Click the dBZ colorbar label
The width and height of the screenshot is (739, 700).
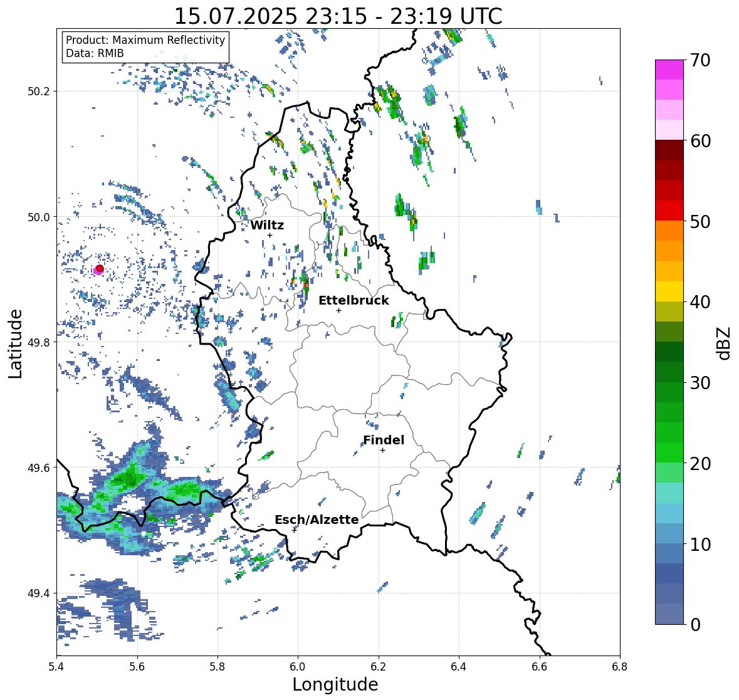click(725, 343)
